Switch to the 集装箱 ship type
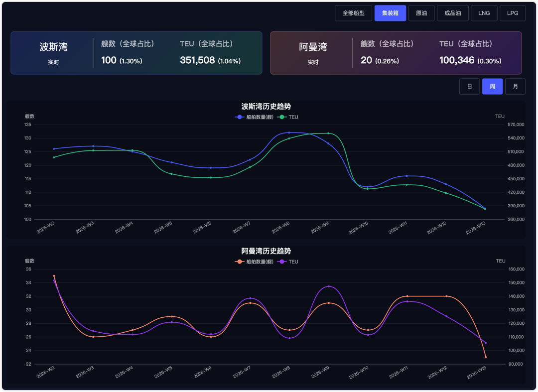538x392 pixels. pyautogui.click(x=390, y=13)
